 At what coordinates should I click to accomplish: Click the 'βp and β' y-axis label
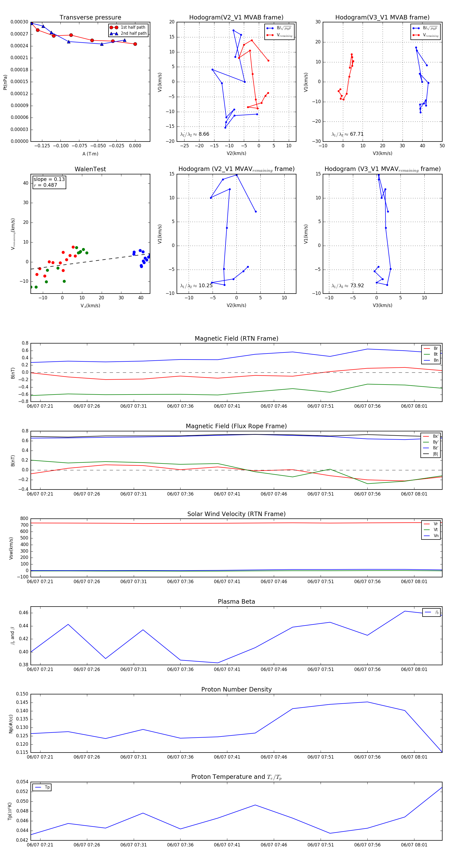coord(12,636)
